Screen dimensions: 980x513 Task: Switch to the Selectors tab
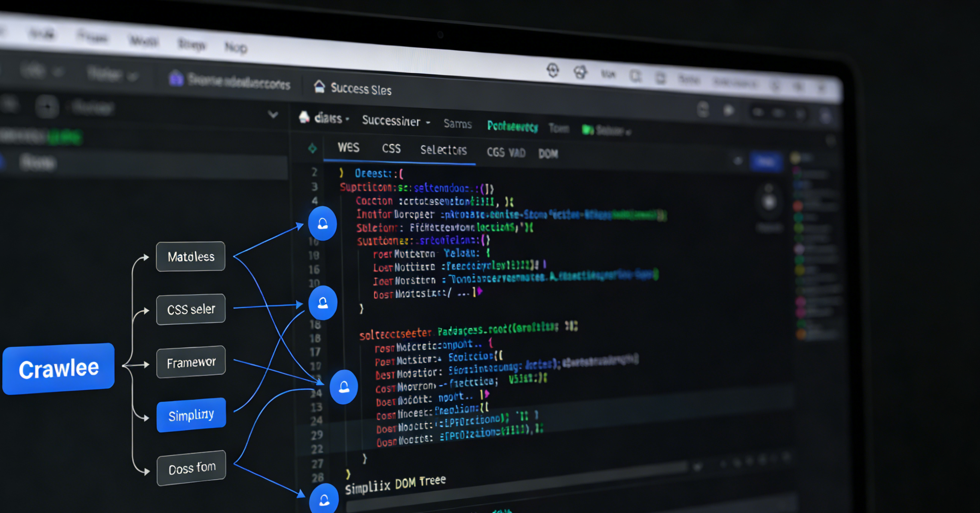pyautogui.click(x=443, y=150)
